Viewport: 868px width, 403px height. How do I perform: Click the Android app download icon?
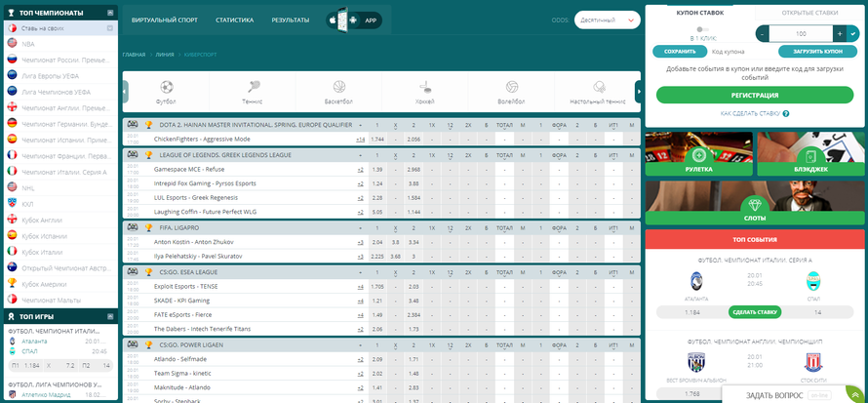click(x=353, y=20)
